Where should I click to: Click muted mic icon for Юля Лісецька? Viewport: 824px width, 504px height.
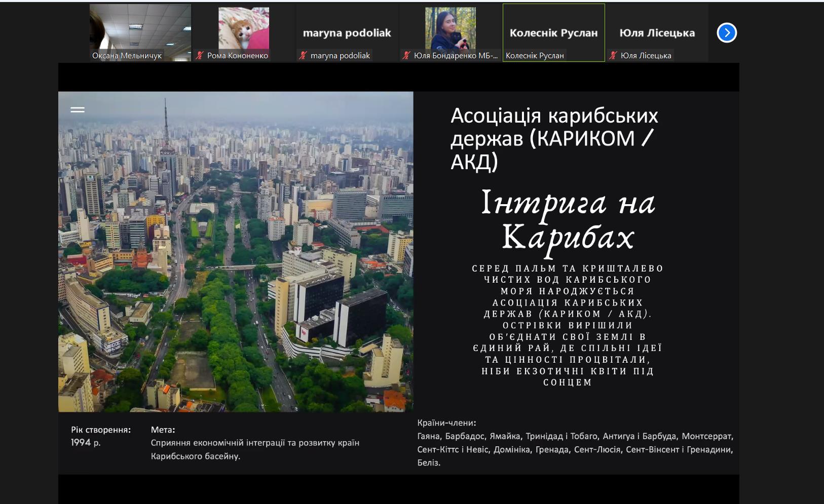pyautogui.click(x=613, y=56)
